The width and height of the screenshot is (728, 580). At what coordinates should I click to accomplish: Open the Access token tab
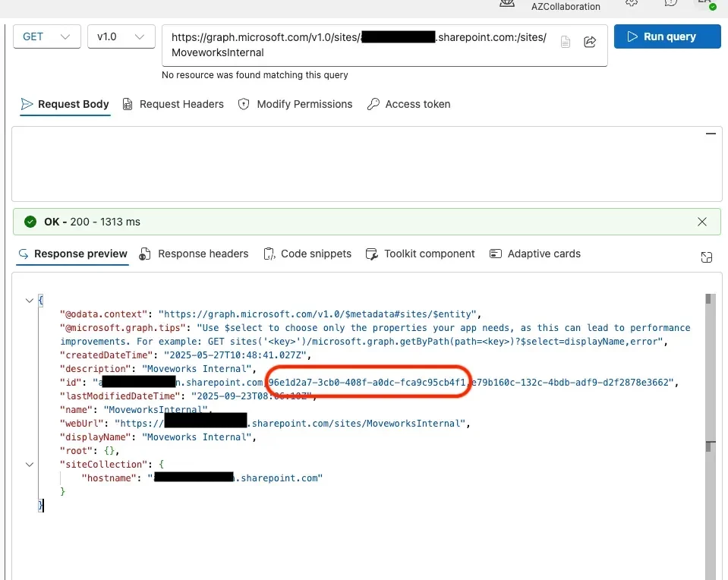pos(408,104)
